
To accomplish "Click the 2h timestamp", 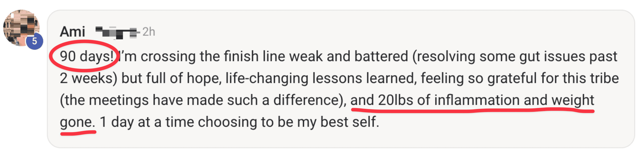I will 149,32.
